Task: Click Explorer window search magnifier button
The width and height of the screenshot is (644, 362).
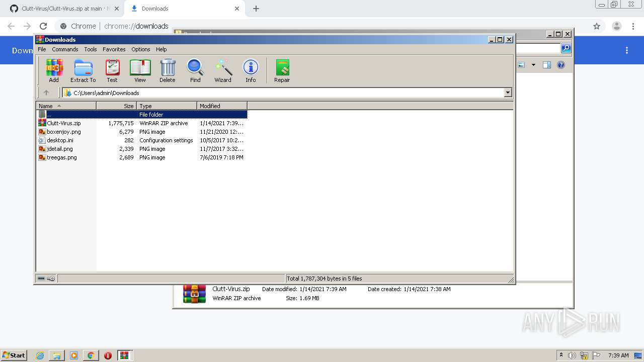Action: 566,48
